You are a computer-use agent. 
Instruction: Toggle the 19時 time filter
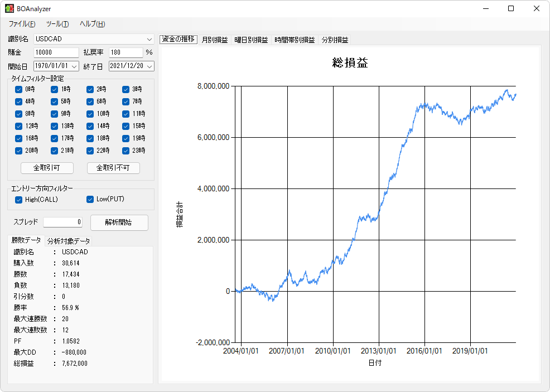[126, 138]
